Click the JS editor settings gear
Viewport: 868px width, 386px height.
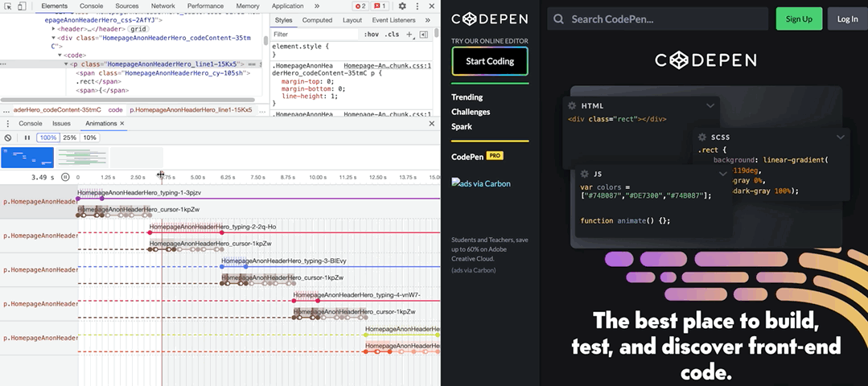(584, 174)
